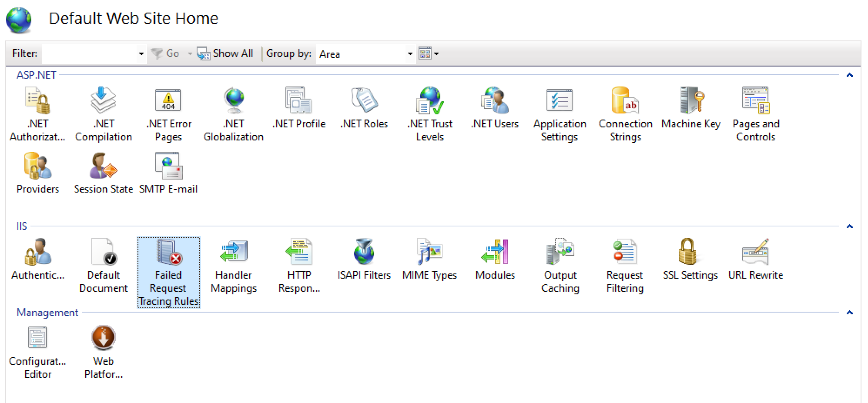Open SMTP E-mail feature
The height and width of the screenshot is (403, 868).
pos(168,173)
